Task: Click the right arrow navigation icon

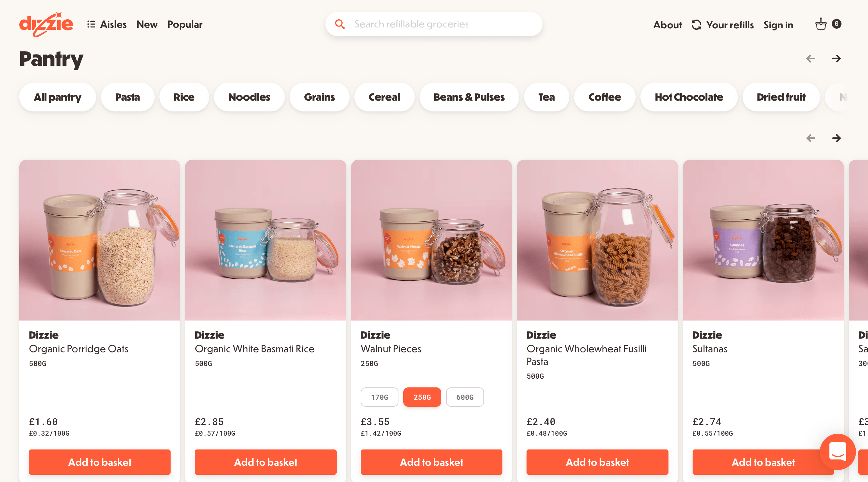Action: pyautogui.click(x=836, y=59)
